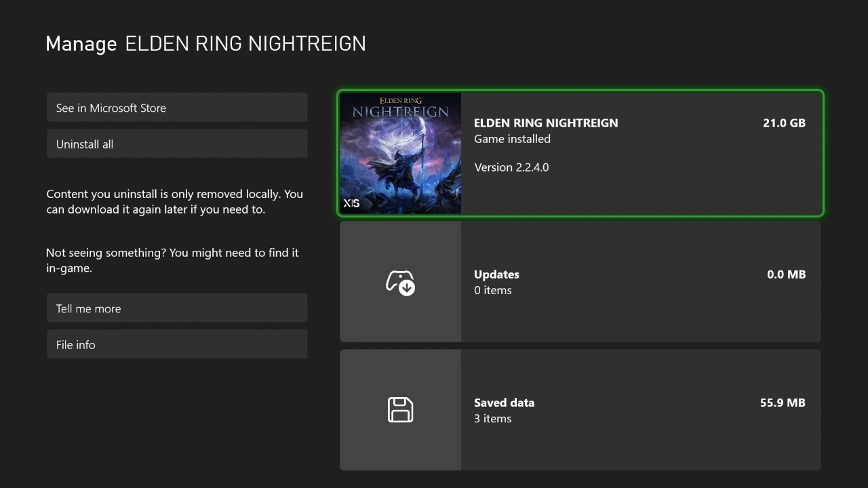The height and width of the screenshot is (488, 868).
Task: Open Saved data containing 3 items
Action: (x=580, y=410)
